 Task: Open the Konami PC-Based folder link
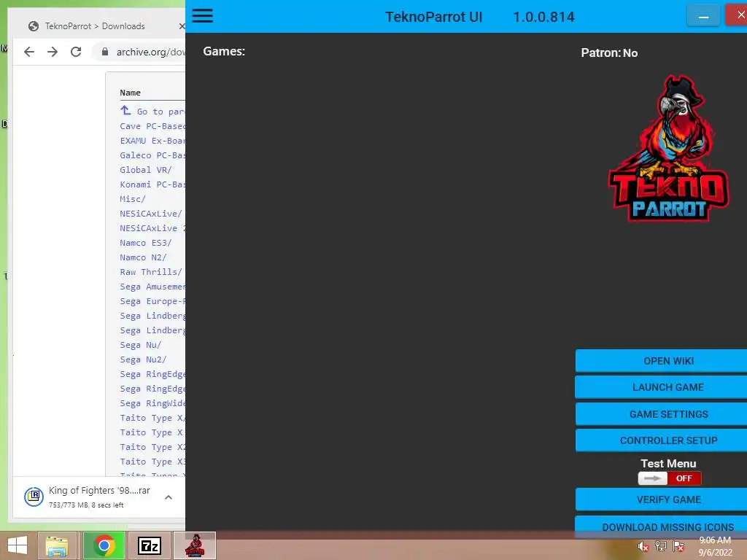[152, 184]
